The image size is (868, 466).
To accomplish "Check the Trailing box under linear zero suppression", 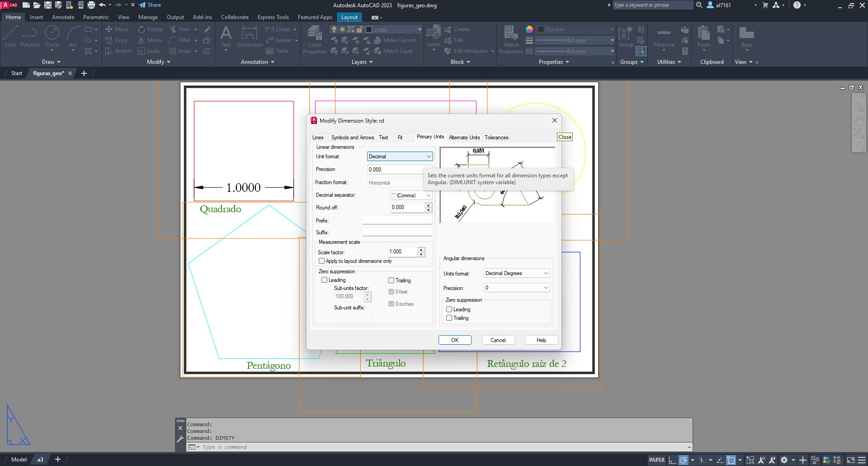I will (x=392, y=281).
